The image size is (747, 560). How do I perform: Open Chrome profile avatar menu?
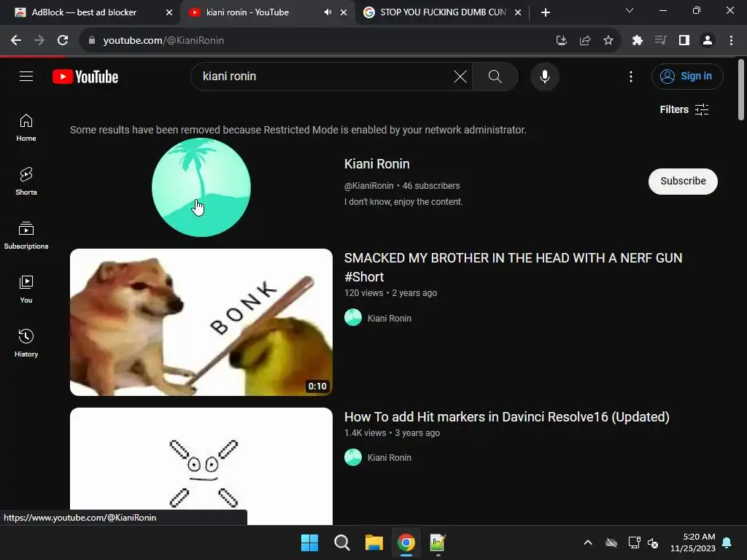tap(708, 41)
